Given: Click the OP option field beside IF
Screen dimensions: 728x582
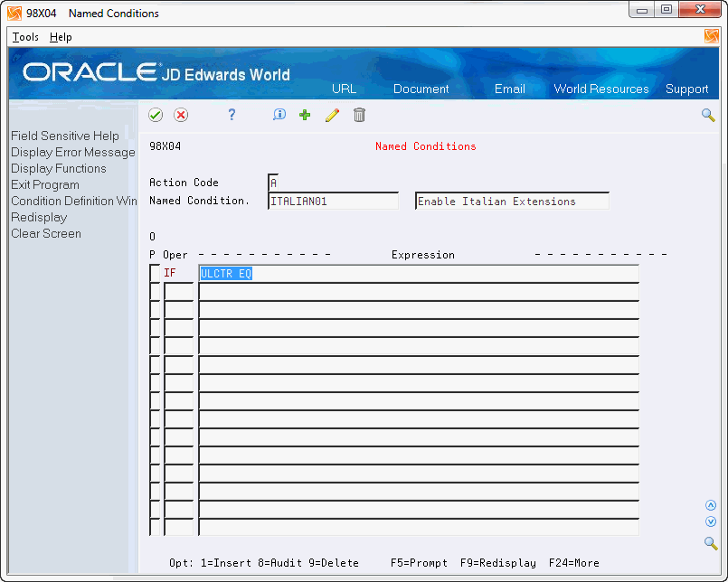Looking at the screenshot, I should [x=155, y=273].
